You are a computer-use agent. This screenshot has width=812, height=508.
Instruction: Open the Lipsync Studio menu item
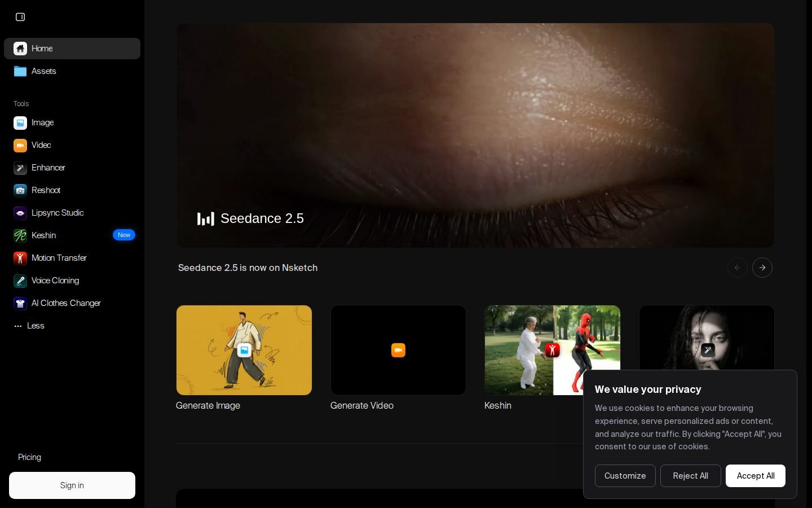point(72,213)
